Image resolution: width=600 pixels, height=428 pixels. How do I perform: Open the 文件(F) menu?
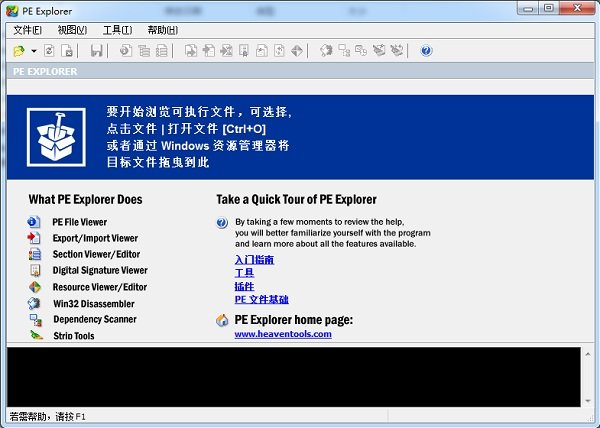click(27, 30)
